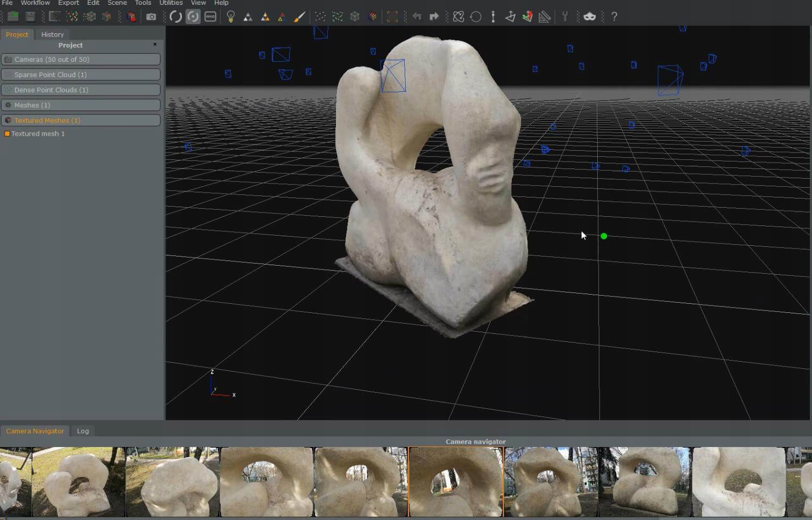Click the question mark help icon
The image size is (812, 520).
click(x=614, y=17)
